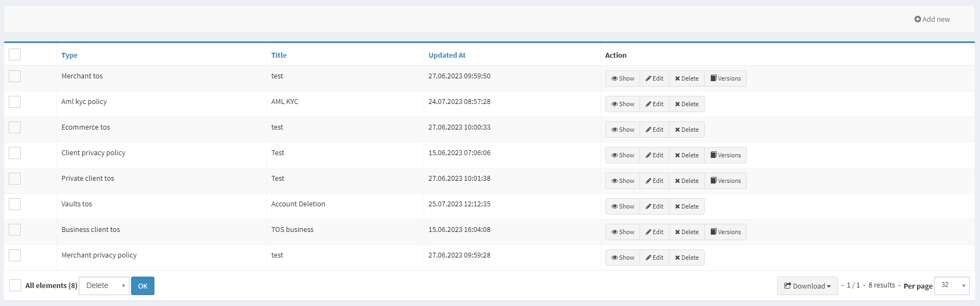Screen dimensions: 980x306
Task: Click Show for Merchant tos row
Action: 623,78
